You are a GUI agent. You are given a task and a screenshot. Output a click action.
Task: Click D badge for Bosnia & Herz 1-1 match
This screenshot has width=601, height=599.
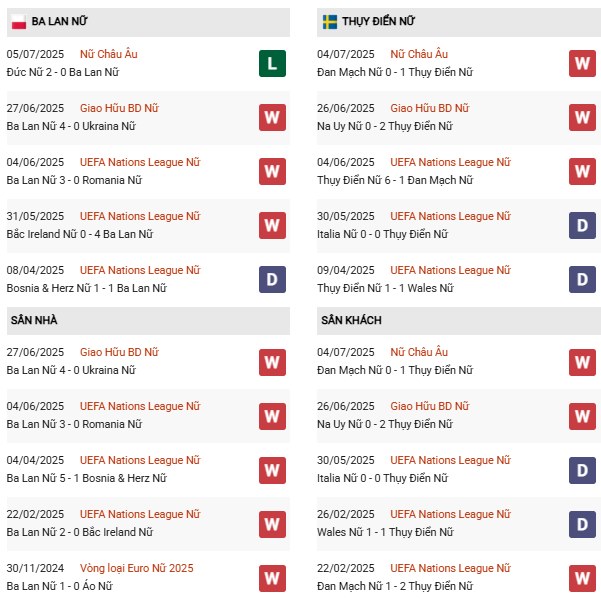click(x=272, y=279)
